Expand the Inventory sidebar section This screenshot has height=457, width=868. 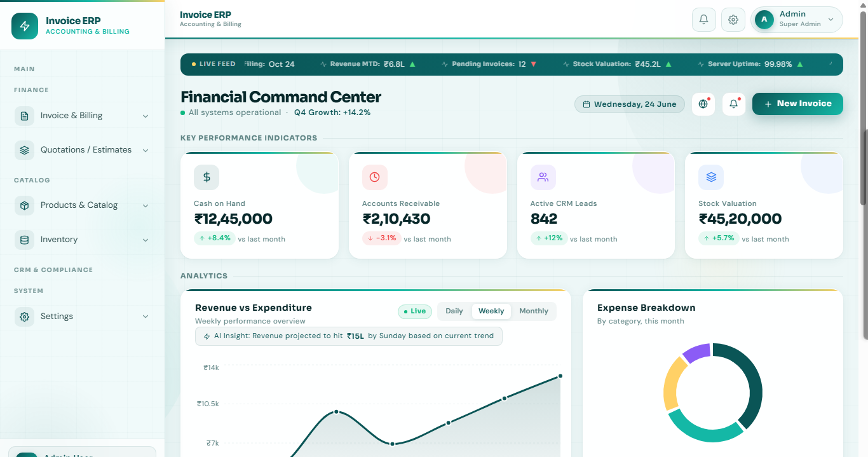point(82,240)
